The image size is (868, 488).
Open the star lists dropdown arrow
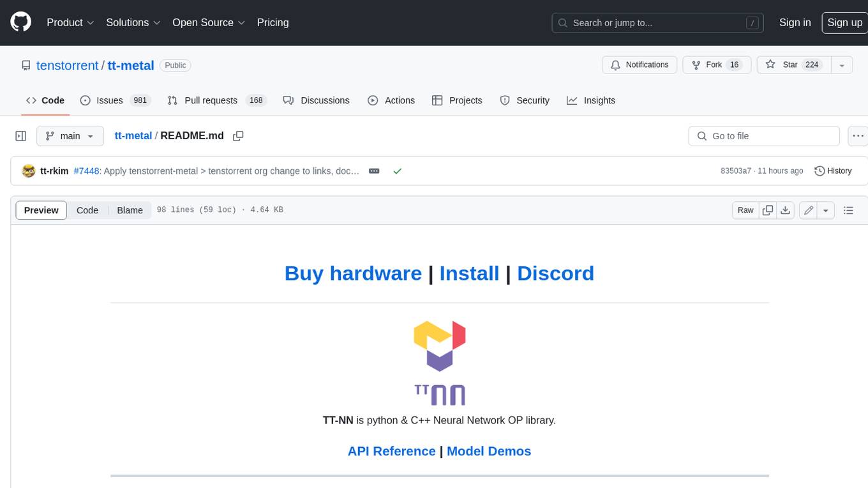842,65
